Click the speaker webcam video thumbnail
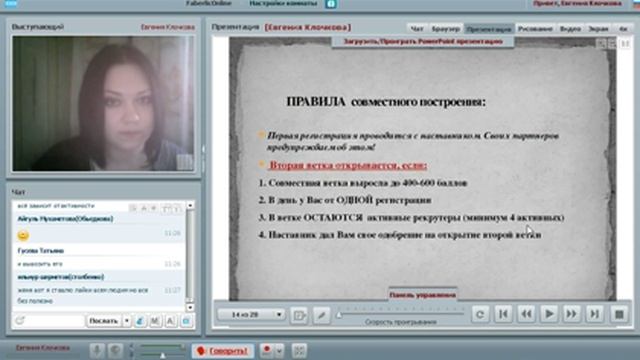 [103, 103]
